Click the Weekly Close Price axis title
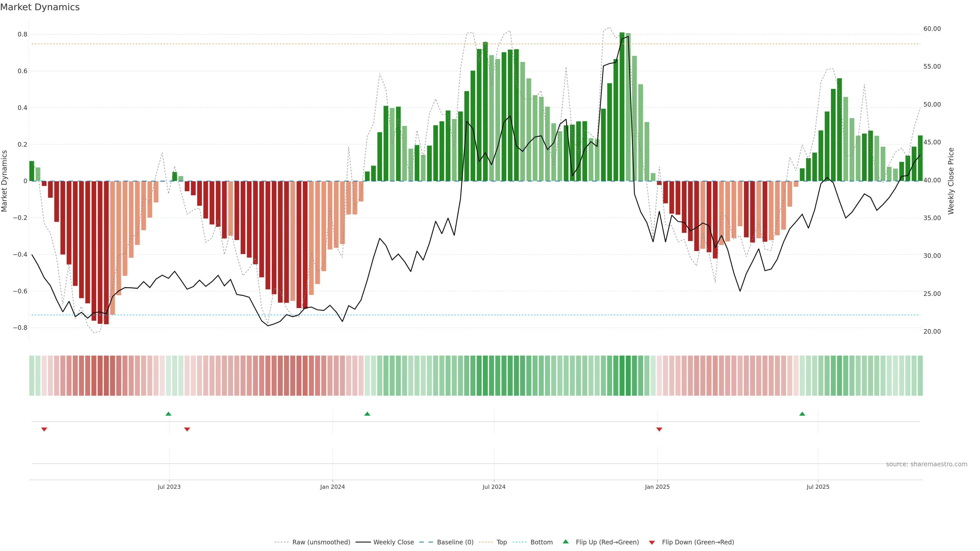This screenshot has height=551, width=980. (951, 181)
